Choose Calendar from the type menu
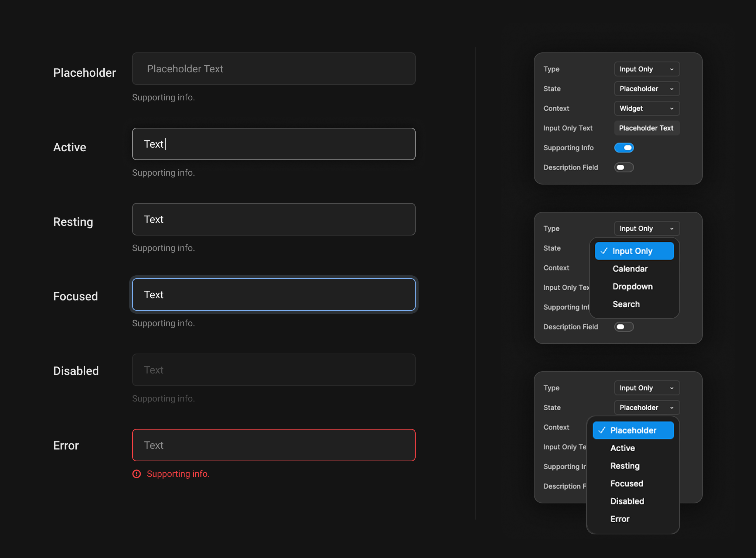The image size is (756, 558). point(634,269)
